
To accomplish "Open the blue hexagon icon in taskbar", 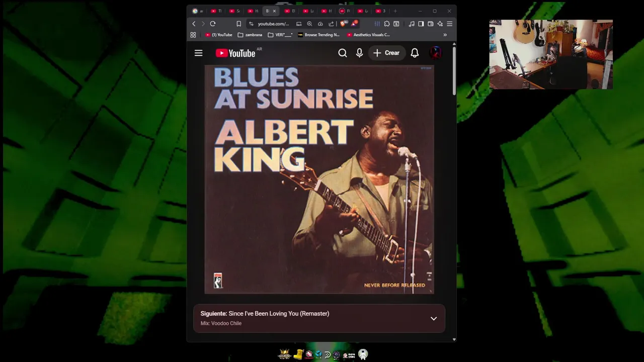I will [x=318, y=354].
